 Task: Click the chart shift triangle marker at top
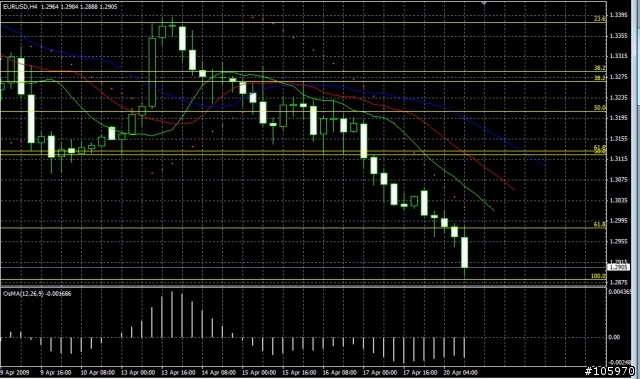coord(484,3)
